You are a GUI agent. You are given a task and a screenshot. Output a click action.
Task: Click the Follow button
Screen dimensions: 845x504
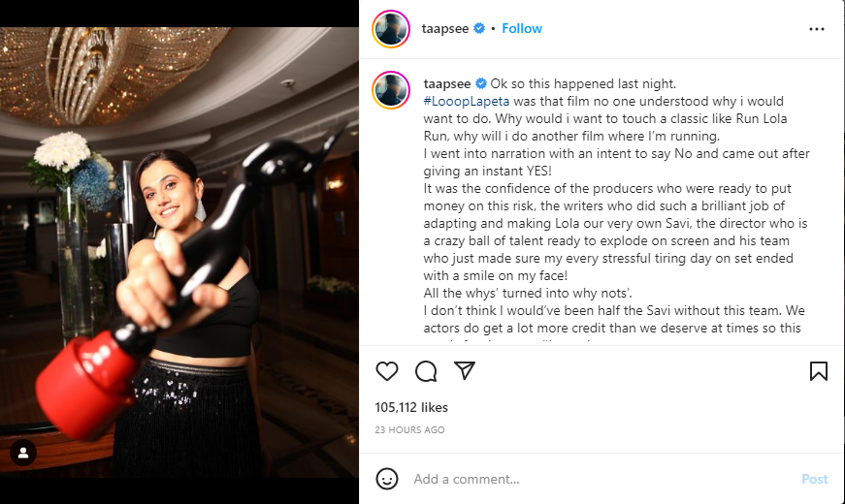click(522, 29)
